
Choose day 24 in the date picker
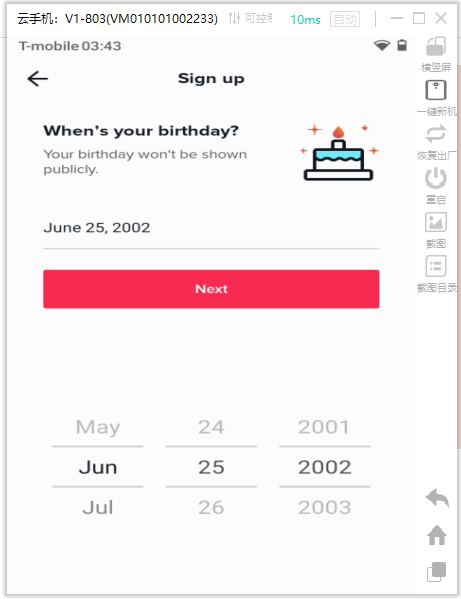click(211, 427)
